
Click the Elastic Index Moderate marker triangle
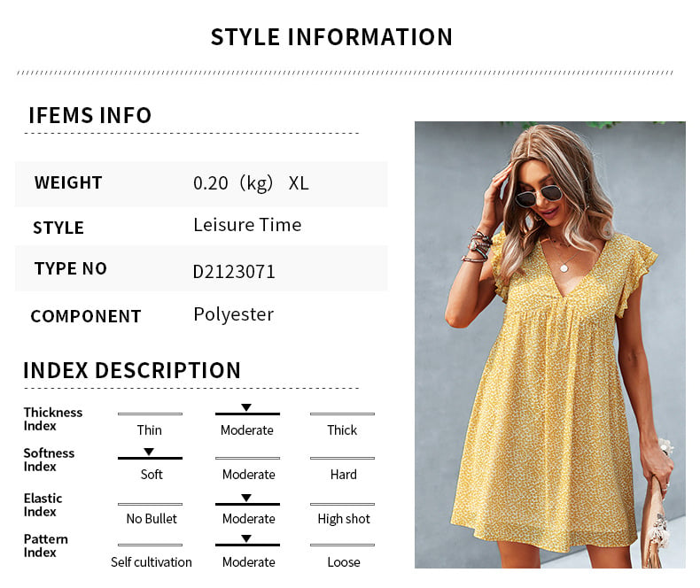[246, 498]
